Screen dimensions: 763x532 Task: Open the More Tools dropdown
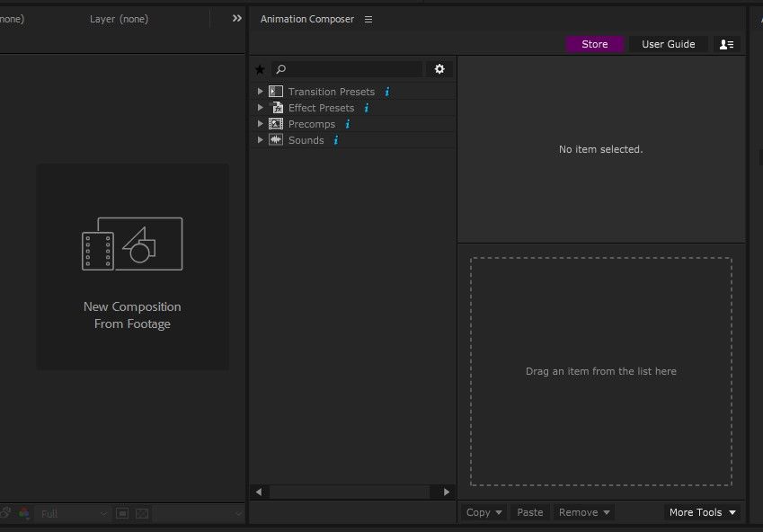tap(702, 512)
